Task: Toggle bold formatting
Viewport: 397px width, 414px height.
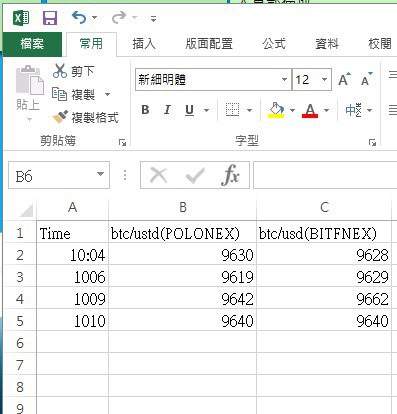Action: tap(145, 110)
